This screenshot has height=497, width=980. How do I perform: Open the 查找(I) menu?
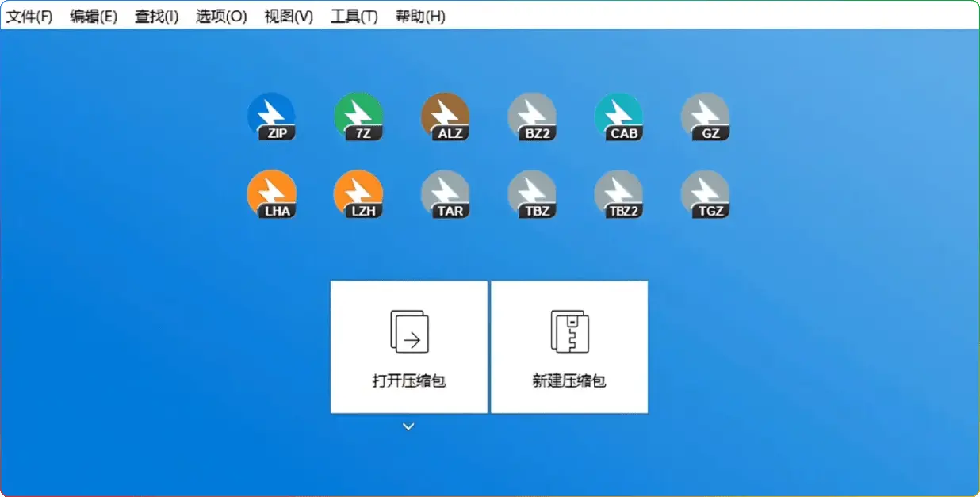[x=156, y=17]
